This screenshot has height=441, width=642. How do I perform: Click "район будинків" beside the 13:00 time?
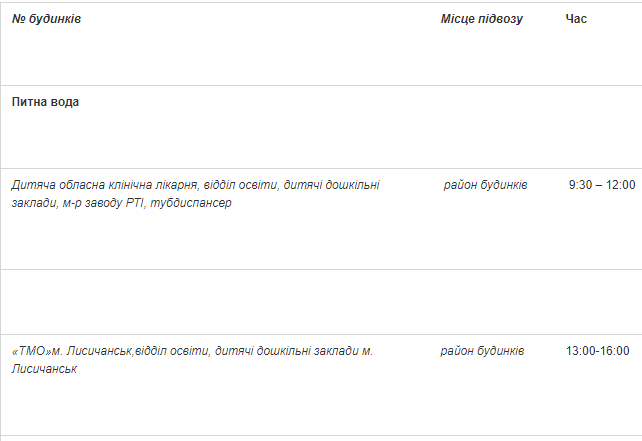pos(482,351)
